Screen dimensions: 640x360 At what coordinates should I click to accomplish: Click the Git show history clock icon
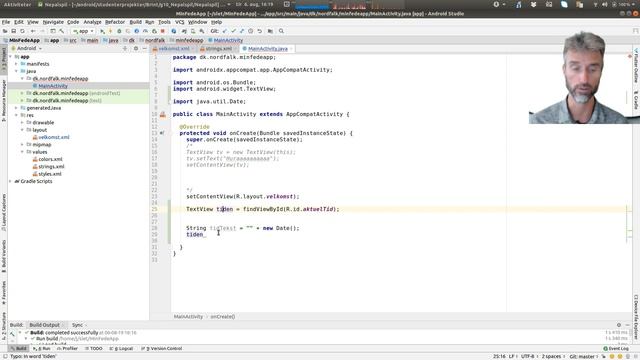pos(251,31)
